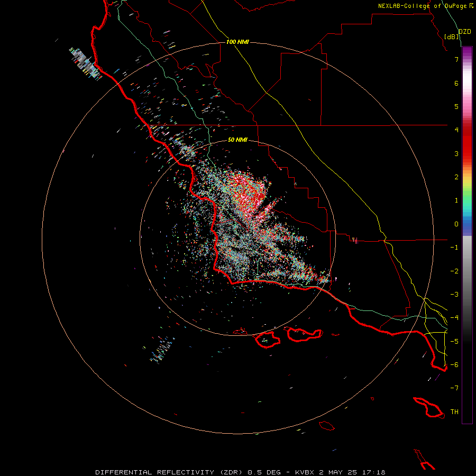The image size is (476, 476).
Task: Click the -4 value on color scale
Action: click(x=454, y=317)
